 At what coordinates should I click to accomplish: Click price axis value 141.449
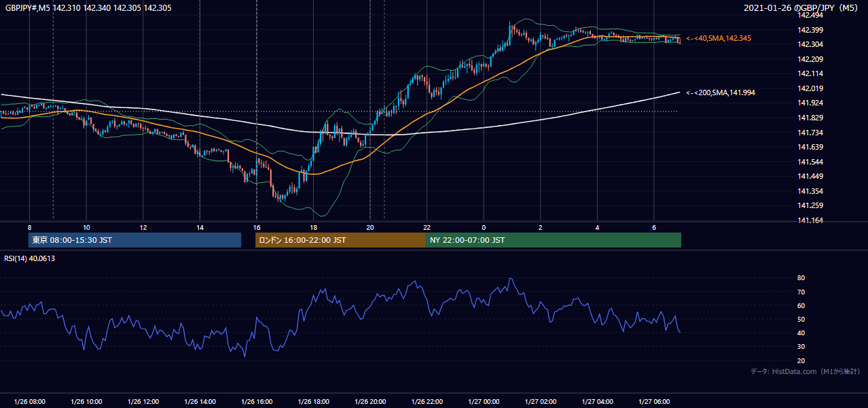point(810,177)
